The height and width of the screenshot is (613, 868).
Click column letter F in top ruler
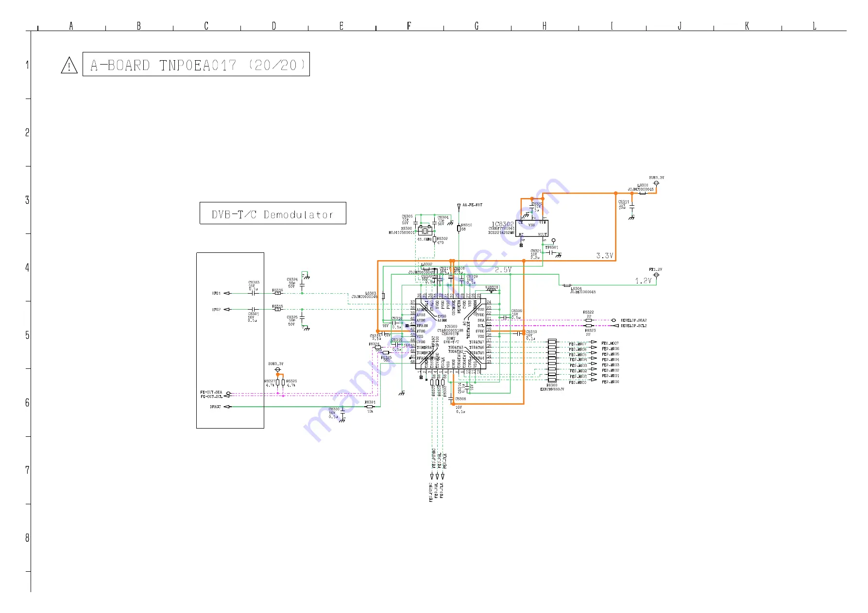[409, 26]
